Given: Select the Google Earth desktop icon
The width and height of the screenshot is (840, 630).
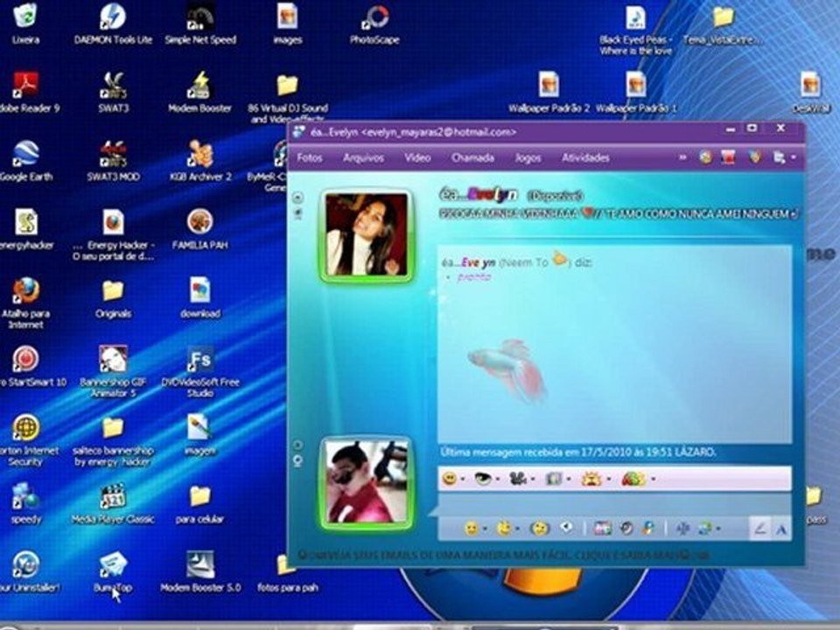Looking at the screenshot, I should pyautogui.click(x=25, y=161).
